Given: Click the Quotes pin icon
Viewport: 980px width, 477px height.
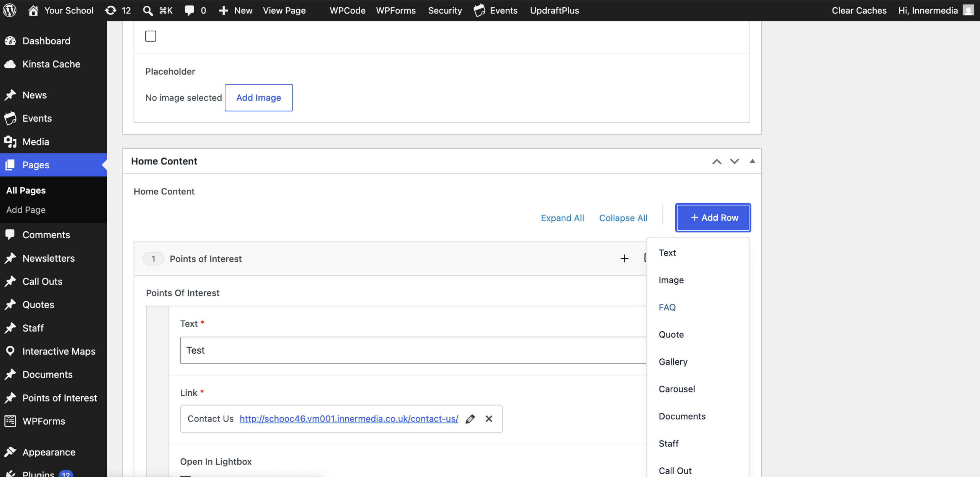Looking at the screenshot, I should pos(10,304).
